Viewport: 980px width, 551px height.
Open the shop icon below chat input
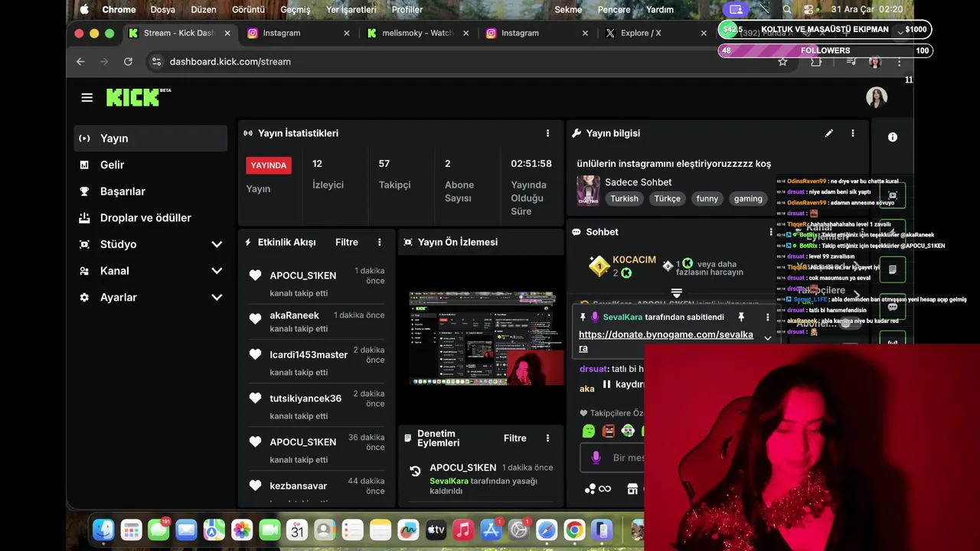(x=632, y=489)
